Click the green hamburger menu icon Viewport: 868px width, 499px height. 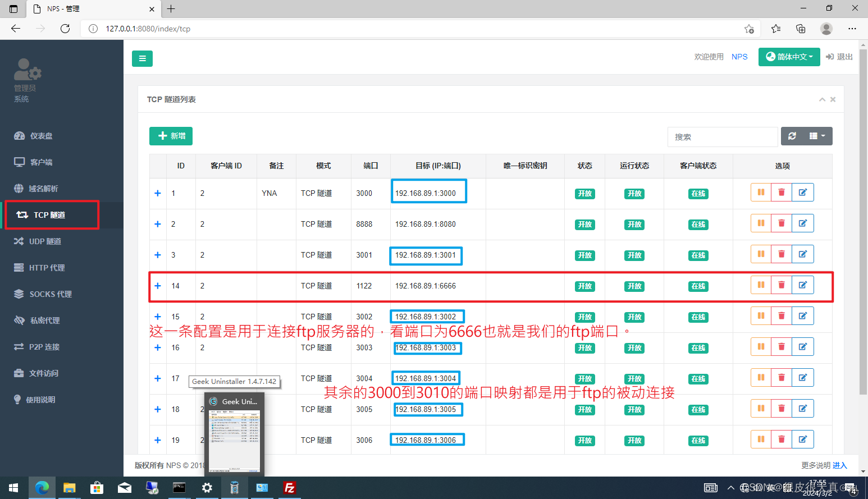142,58
